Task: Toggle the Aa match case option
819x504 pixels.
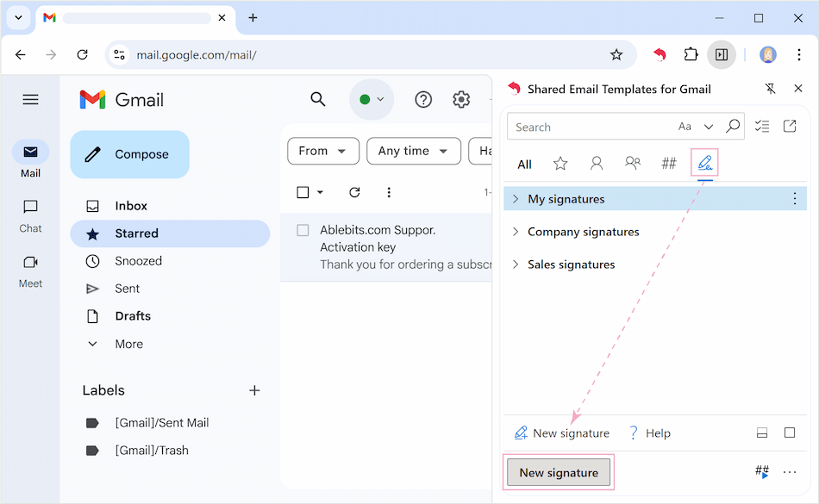Action: click(x=685, y=127)
